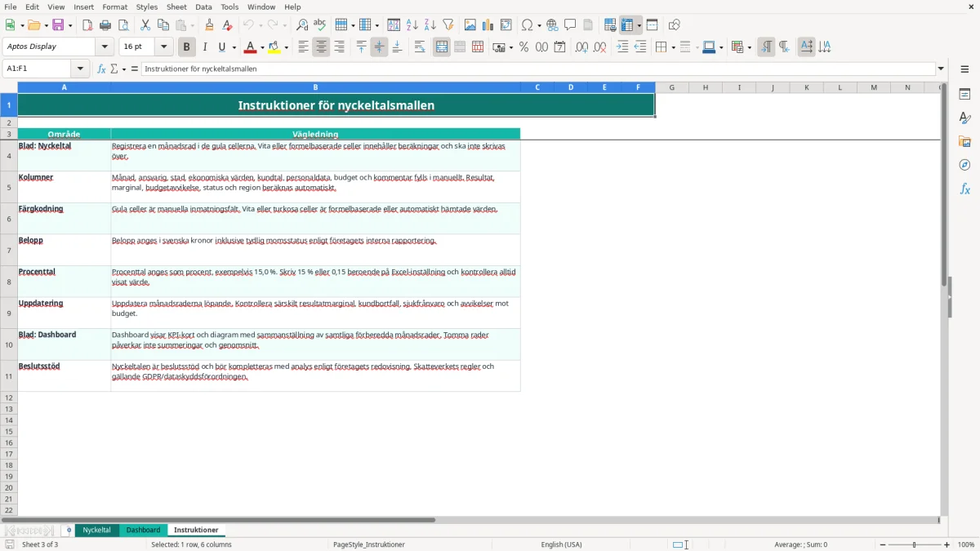980x551 pixels.
Task: Insert an image via toolbar icon
Action: [470, 25]
